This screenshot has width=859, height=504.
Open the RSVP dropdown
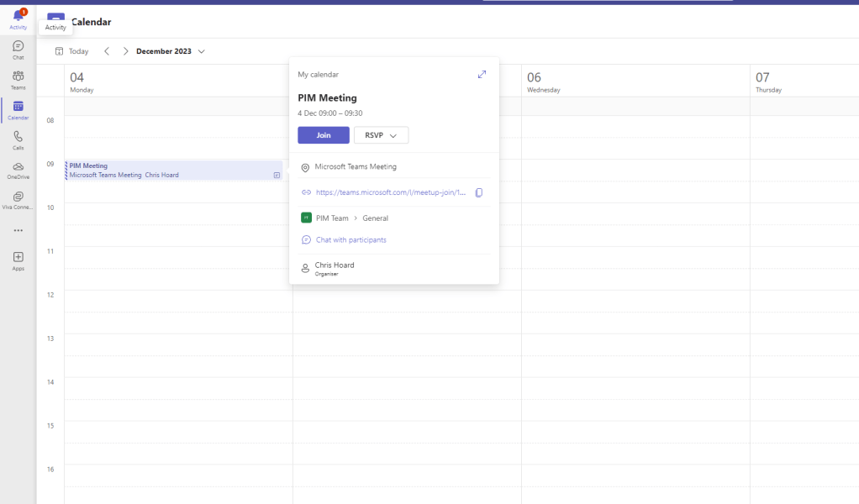[381, 135]
